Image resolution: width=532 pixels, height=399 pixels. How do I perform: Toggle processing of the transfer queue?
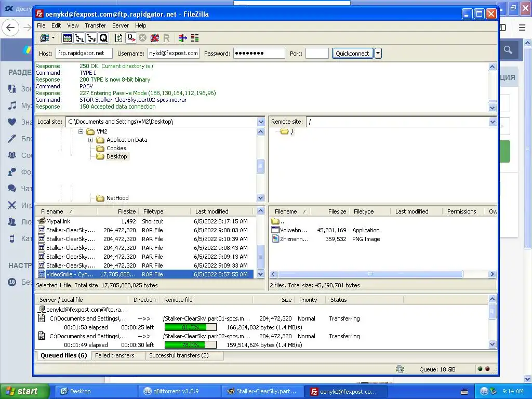(x=131, y=38)
